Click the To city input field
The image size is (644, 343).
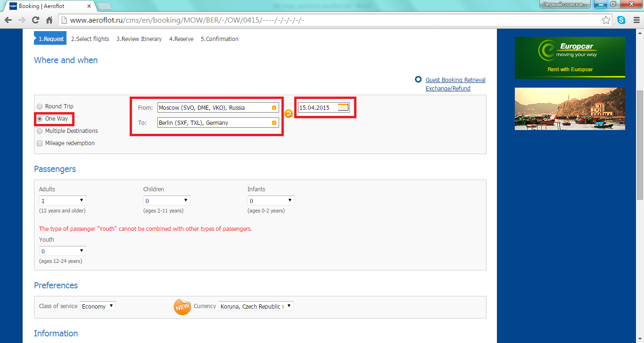point(218,123)
